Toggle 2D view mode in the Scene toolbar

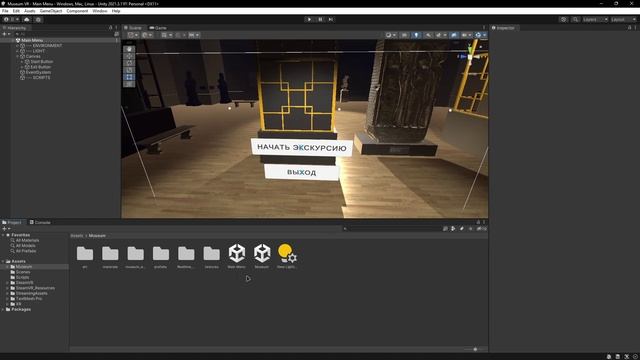404,35
